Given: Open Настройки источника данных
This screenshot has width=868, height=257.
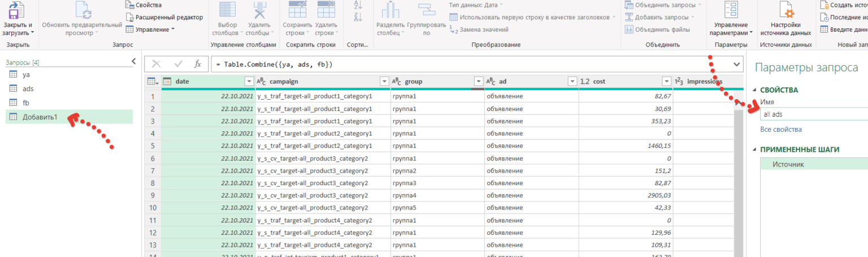Looking at the screenshot, I should pos(785,12).
